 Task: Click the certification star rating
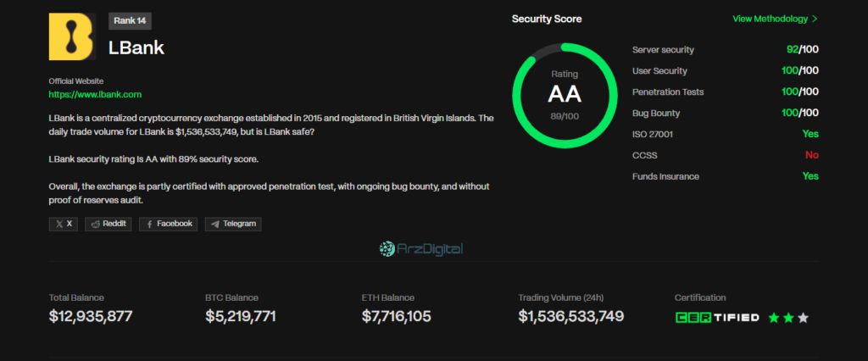tap(788, 318)
